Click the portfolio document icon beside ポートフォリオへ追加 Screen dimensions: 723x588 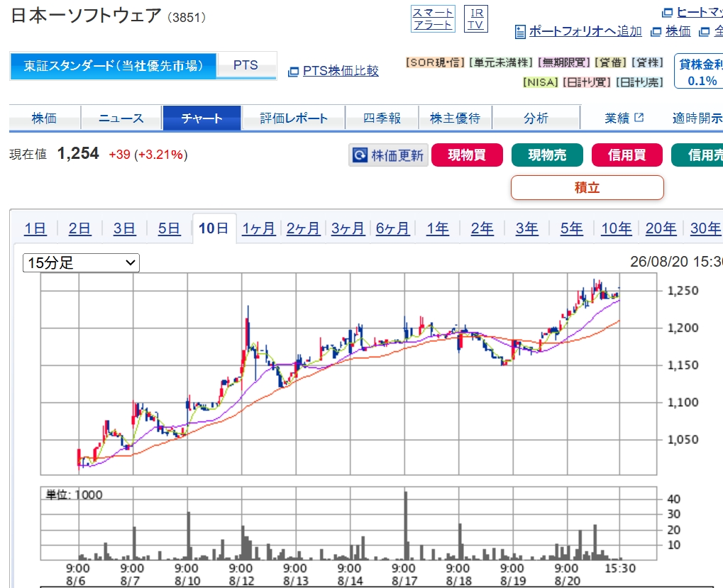click(520, 32)
